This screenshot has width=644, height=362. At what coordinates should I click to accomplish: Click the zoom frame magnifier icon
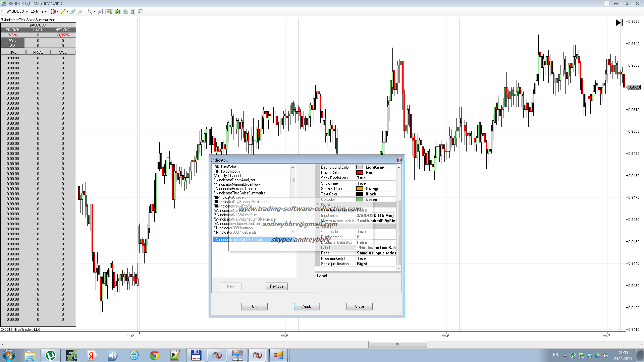click(100, 11)
